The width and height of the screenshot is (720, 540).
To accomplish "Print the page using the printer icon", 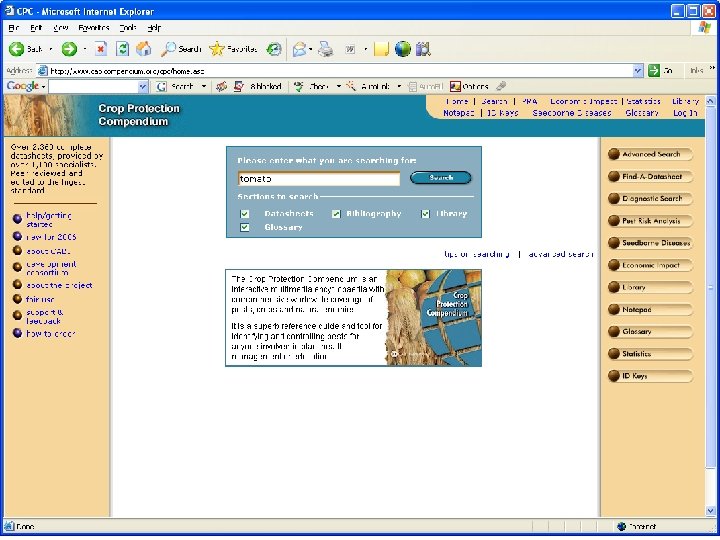I will [x=326, y=49].
